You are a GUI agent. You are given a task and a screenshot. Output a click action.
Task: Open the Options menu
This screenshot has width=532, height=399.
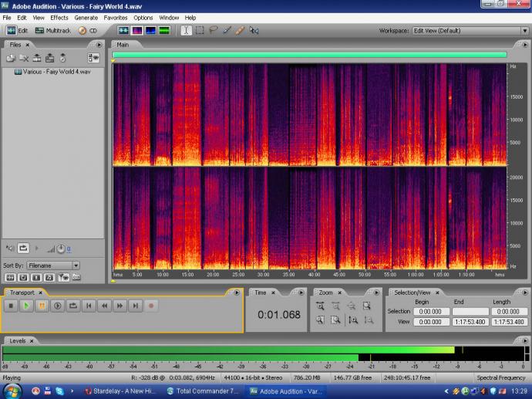[x=143, y=18]
